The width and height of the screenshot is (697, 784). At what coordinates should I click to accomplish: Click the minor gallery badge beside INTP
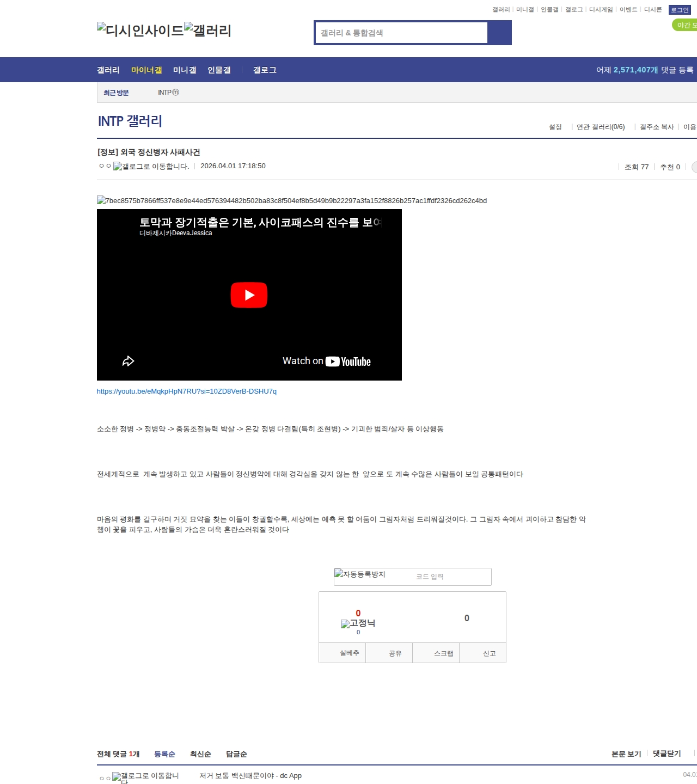175,93
